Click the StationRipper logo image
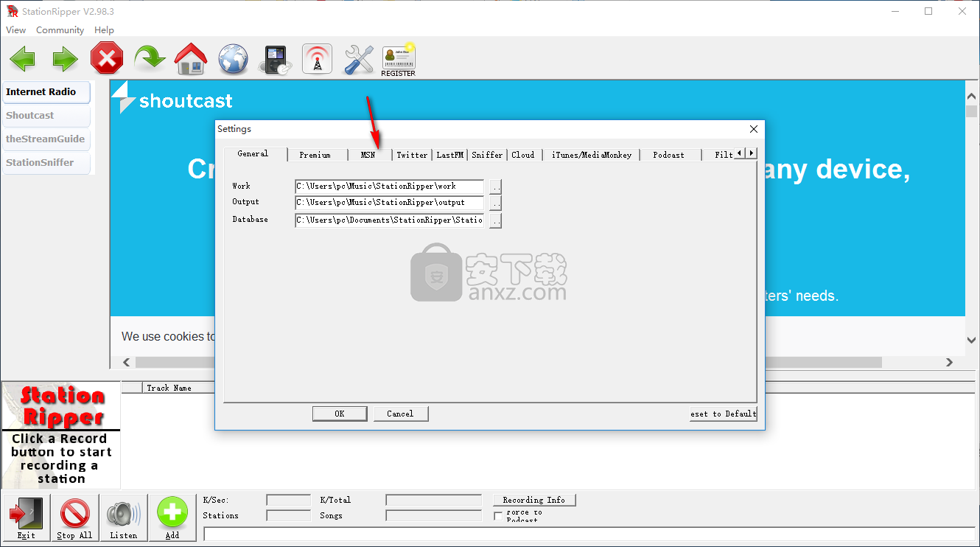Image resolution: width=980 pixels, height=547 pixels. (61, 435)
